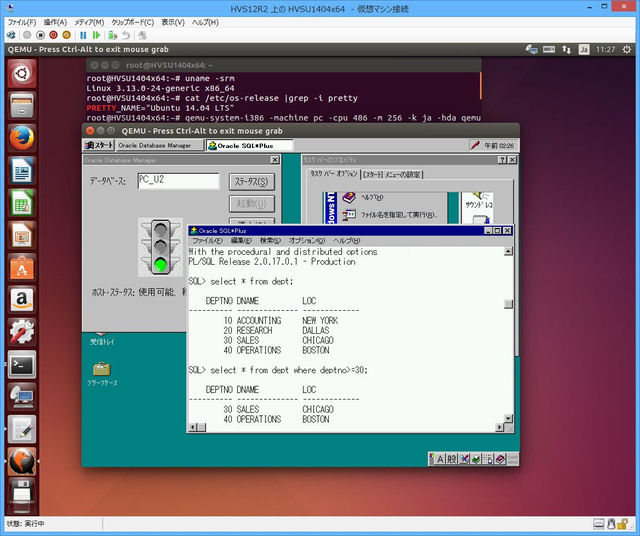The height and width of the screenshot is (536, 640).
Task: Open the Hyper-V メディア(M) menu
Action: (89, 22)
